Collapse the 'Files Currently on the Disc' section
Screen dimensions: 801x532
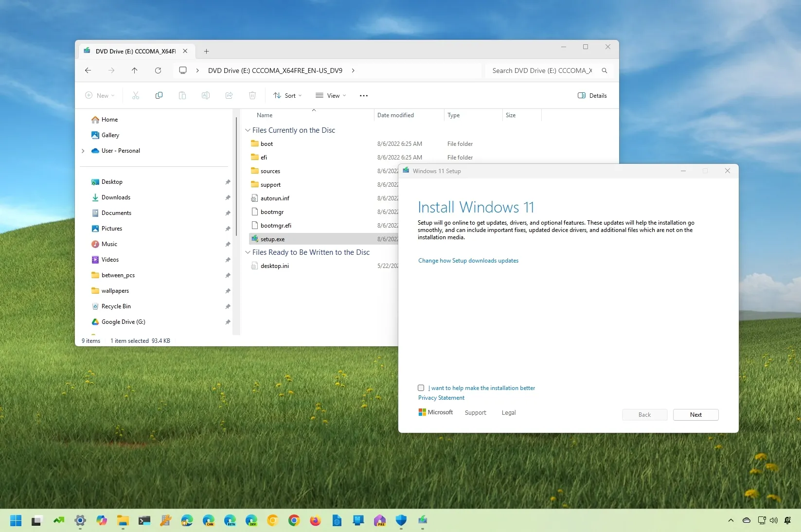pos(248,130)
